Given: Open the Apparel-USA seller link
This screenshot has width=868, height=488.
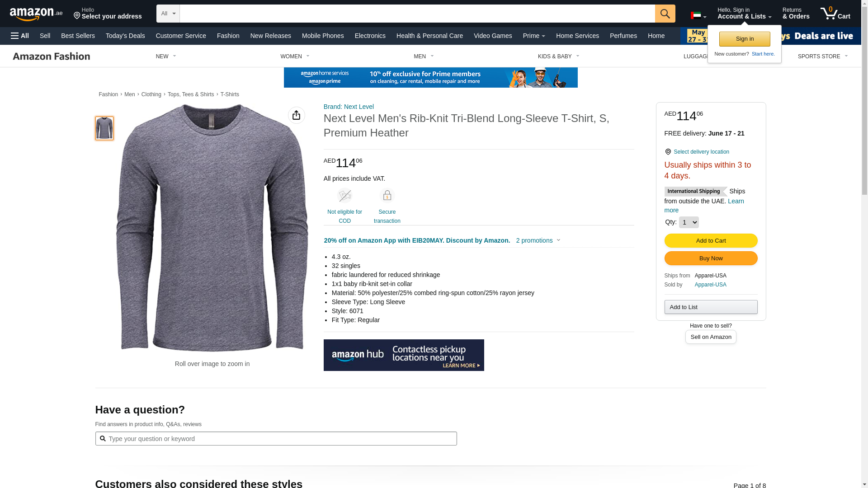Looking at the screenshot, I should tap(710, 285).
